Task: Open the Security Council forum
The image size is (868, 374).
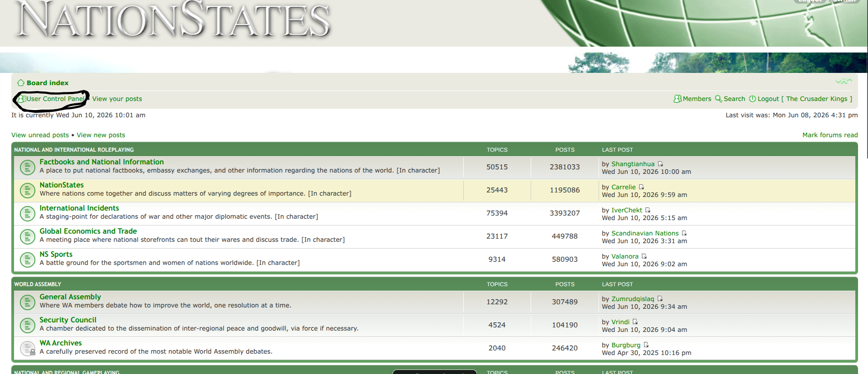Action: pos(68,320)
